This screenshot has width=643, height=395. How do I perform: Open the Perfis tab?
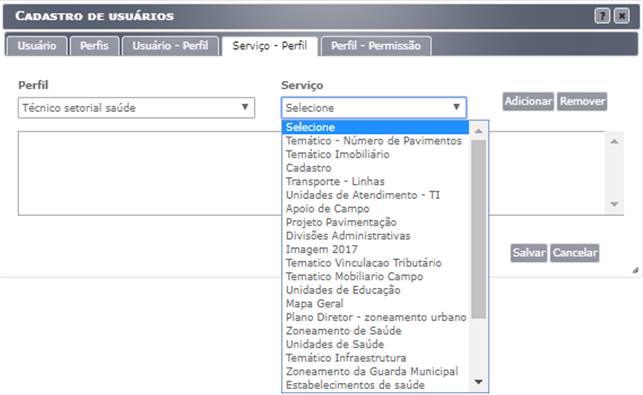(x=94, y=46)
